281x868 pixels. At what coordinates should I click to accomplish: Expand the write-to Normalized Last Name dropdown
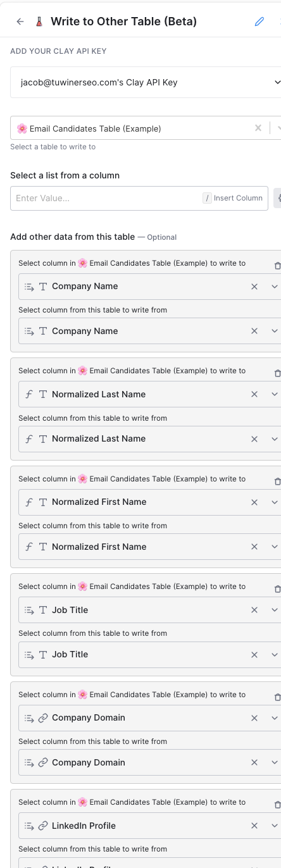[275, 394]
